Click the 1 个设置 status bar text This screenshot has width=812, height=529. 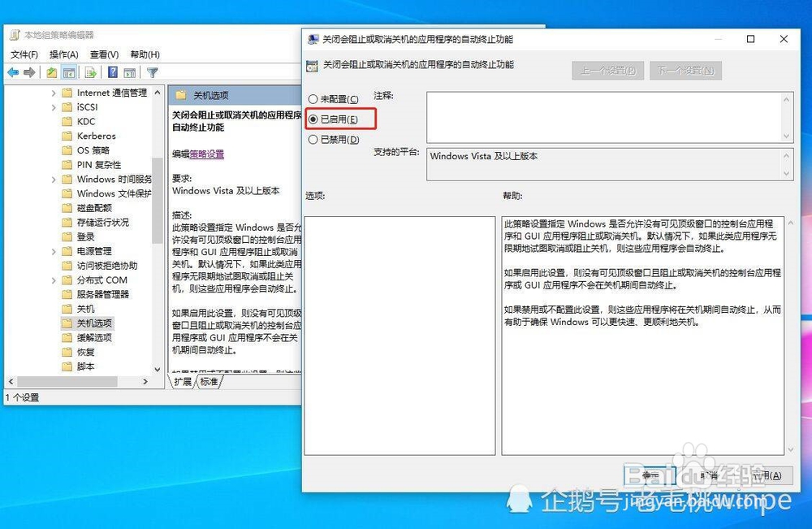(22, 397)
